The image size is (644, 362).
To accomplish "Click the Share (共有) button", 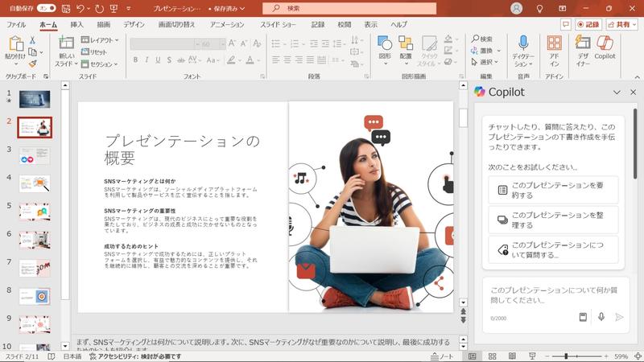I will pos(622,25).
